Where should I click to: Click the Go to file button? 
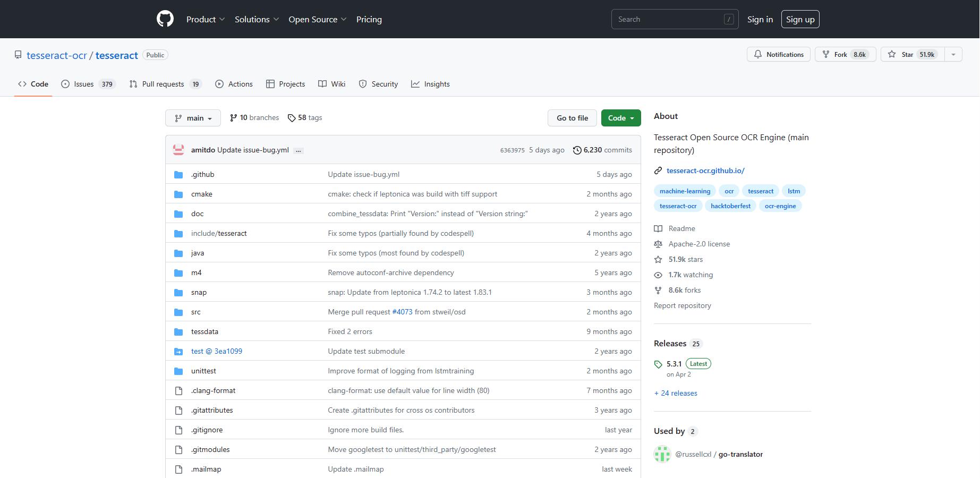(572, 118)
